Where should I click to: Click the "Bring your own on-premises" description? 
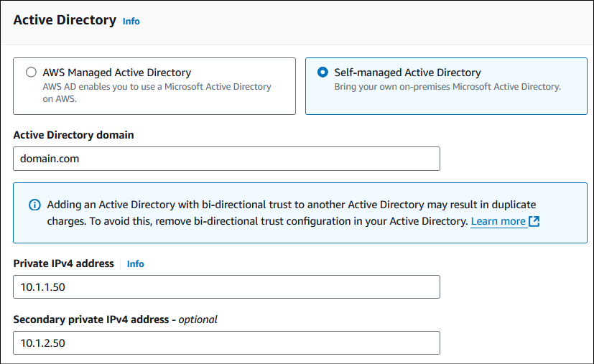tap(447, 87)
